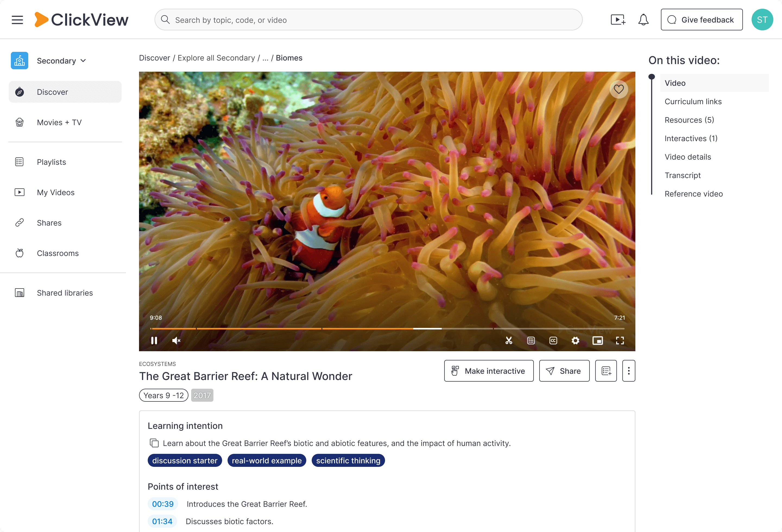Open the scissors clip tool
Viewport: 782px width, 532px height.
(x=509, y=341)
